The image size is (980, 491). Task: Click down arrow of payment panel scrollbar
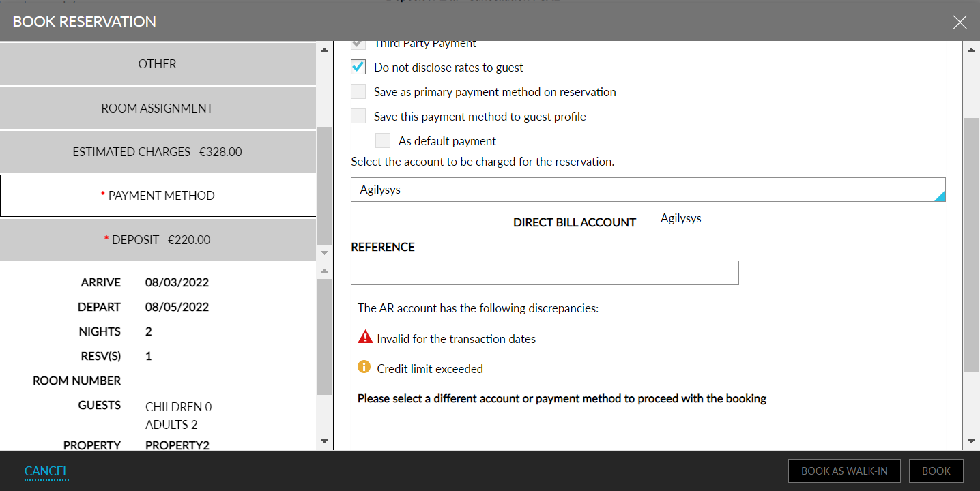click(x=972, y=442)
